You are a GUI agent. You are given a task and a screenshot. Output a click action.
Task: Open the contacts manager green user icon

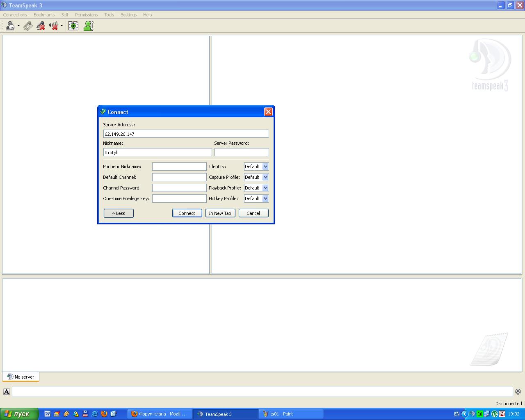[x=88, y=26]
